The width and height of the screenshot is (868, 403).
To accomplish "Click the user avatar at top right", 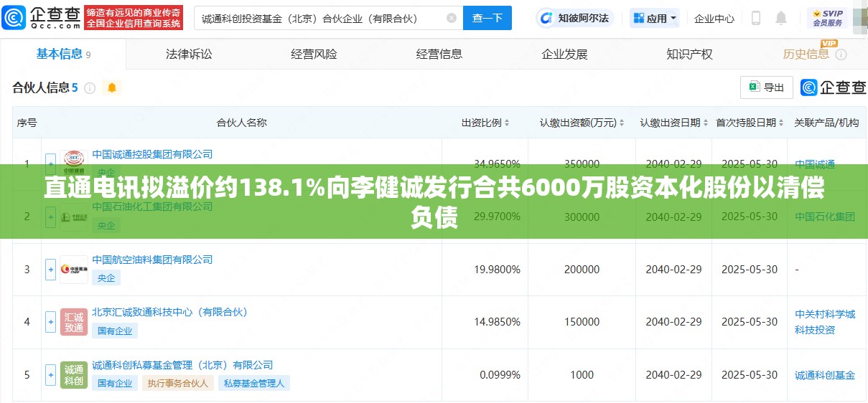I will pos(862,19).
